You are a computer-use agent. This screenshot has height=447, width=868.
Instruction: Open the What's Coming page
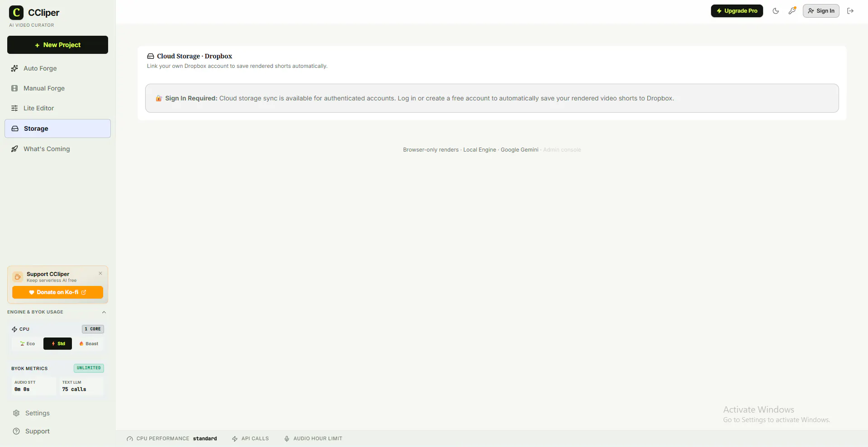(57, 149)
